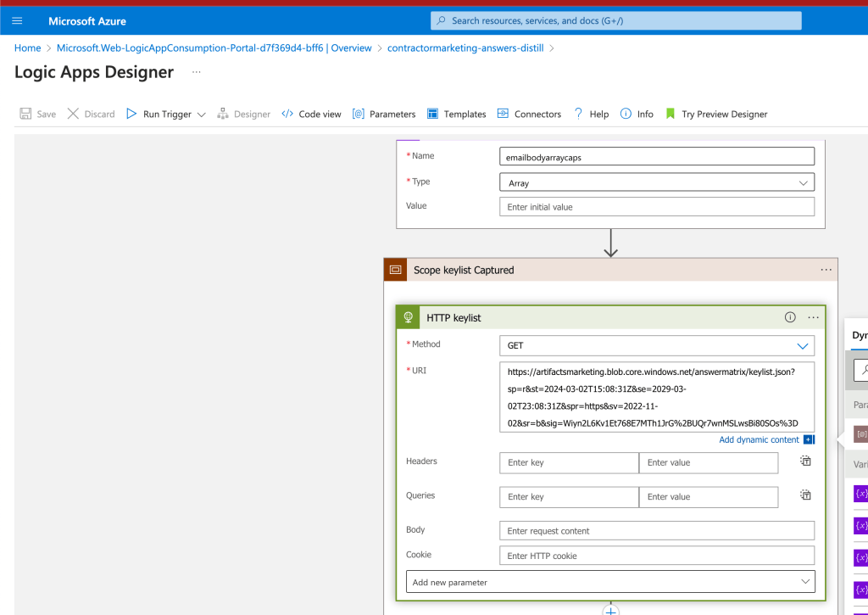The width and height of the screenshot is (868, 615).
Task: Open the HTTP keylist ellipsis menu
Action: (x=813, y=317)
